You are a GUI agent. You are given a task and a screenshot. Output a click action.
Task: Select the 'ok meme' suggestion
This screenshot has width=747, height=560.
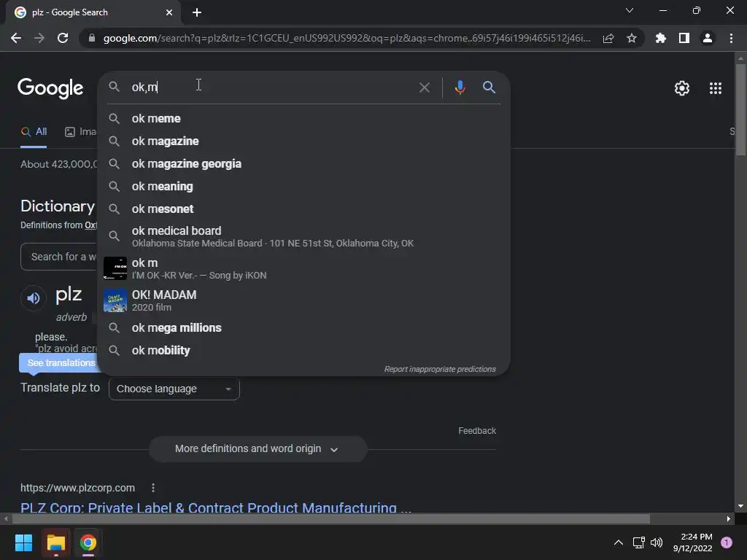point(303,119)
